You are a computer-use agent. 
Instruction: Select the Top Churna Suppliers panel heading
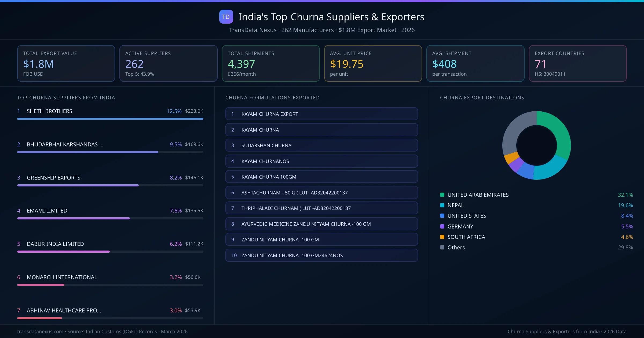tap(66, 98)
